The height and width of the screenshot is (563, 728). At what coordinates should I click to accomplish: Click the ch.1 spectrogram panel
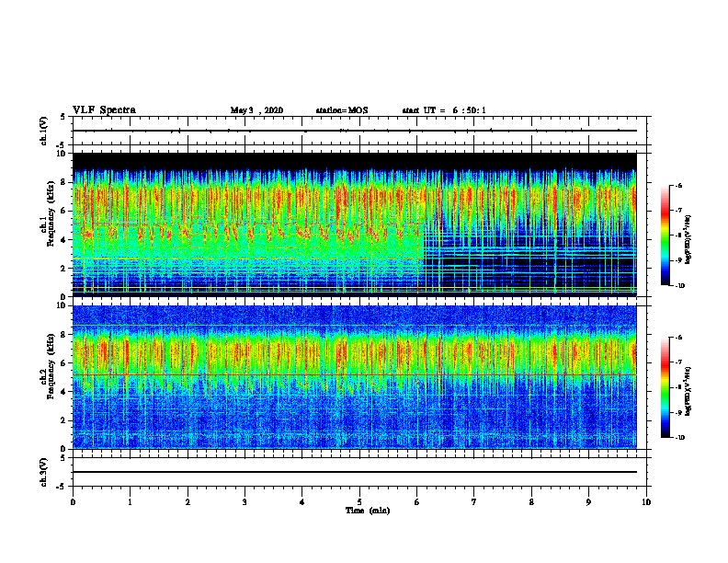point(355,224)
